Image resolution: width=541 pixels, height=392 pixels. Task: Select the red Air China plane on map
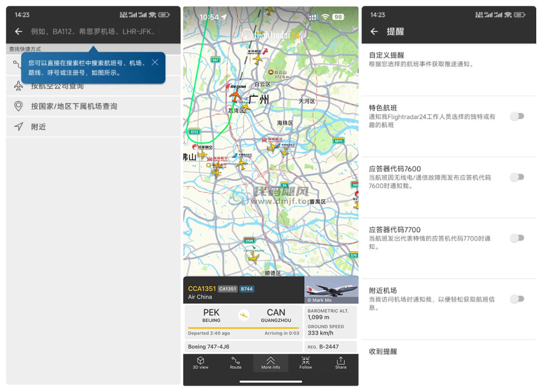click(236, 96)
